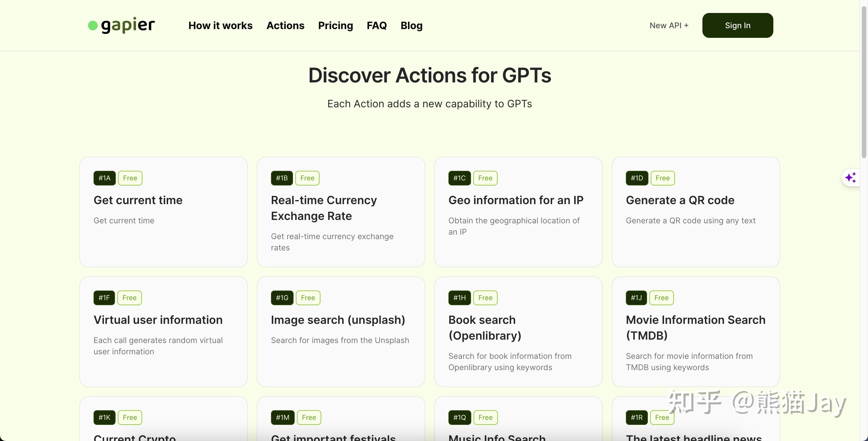Open the Pricing page
This screenshot has height=441, width=868.
335,26
